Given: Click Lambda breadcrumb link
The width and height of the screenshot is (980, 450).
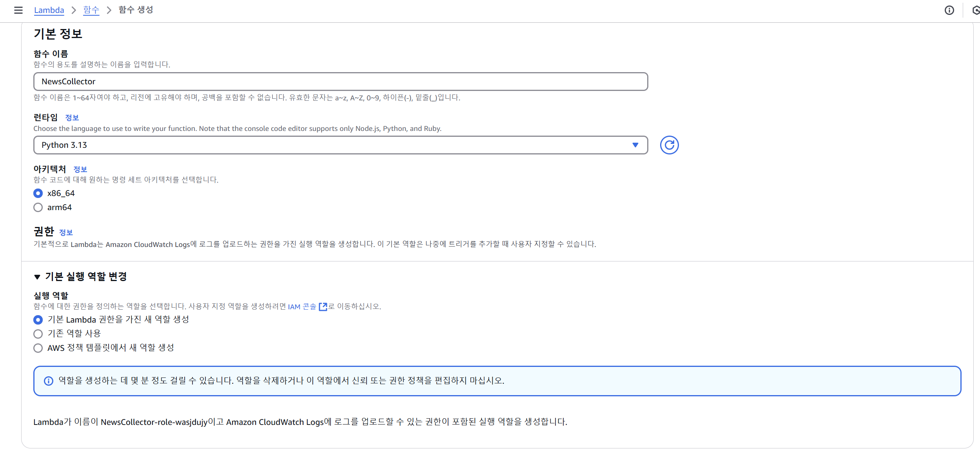Looking at the screenshot, I should (49, 10).
